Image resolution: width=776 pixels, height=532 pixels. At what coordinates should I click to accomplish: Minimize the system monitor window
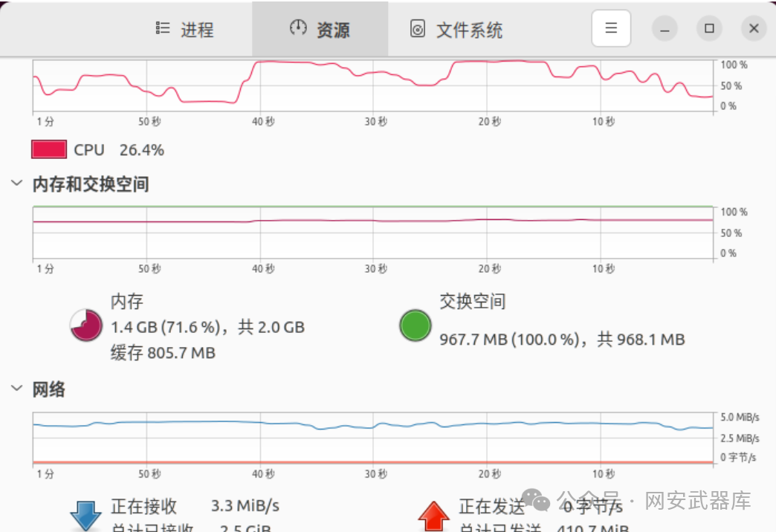coord(665,28)
